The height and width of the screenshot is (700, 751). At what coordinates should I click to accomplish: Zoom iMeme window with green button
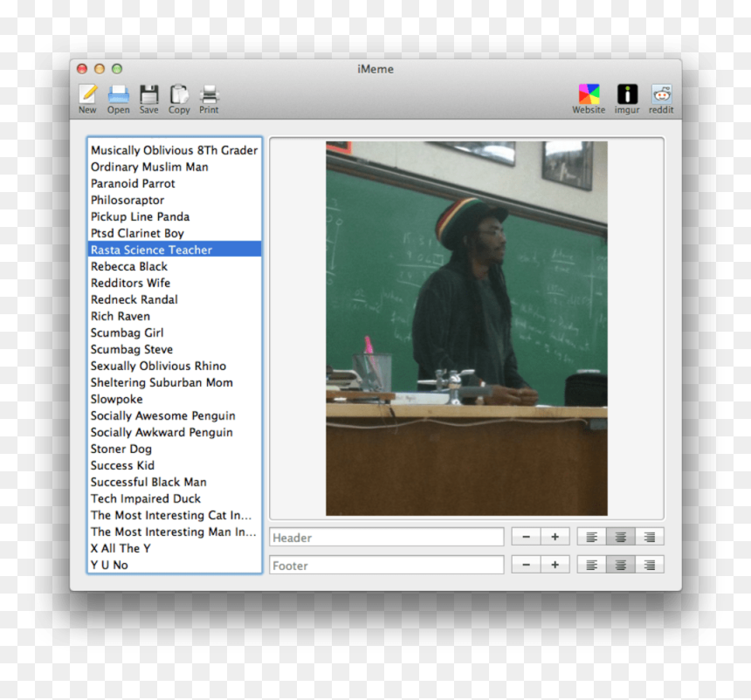(117, 69)
